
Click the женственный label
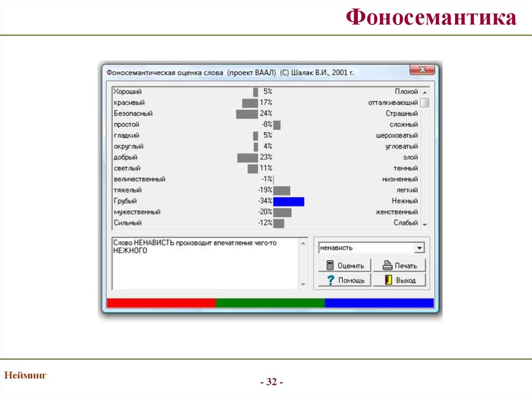pos(396,212)
